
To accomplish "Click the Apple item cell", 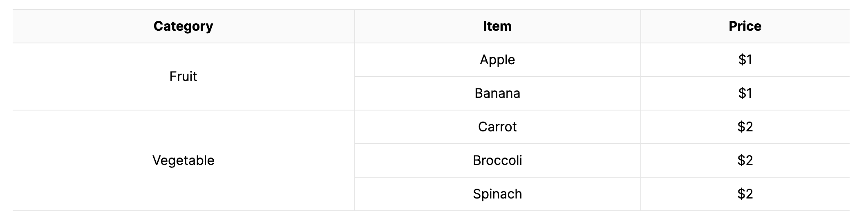I will pyautogui.click(x=497, y=60).
